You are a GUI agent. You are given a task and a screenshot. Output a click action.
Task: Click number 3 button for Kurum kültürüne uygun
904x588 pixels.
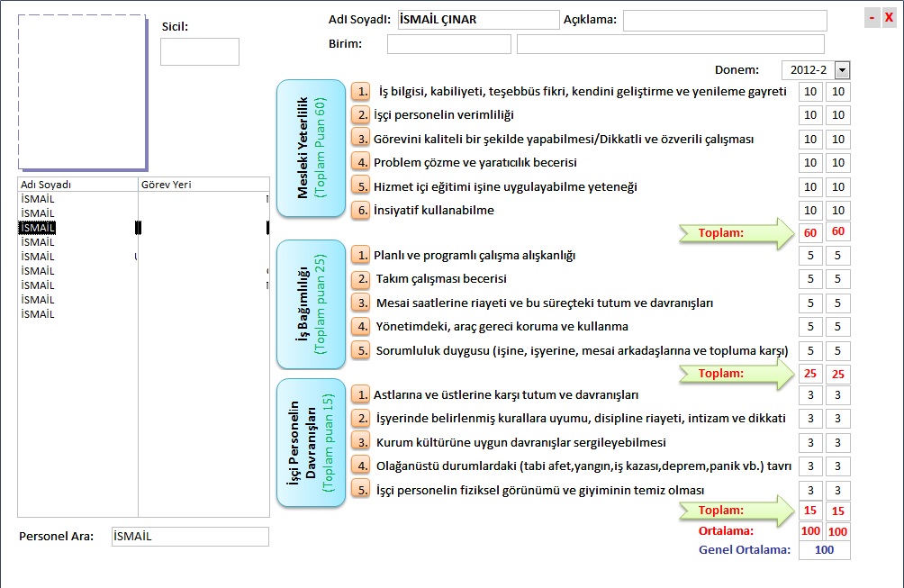click(x=361, y=442)
